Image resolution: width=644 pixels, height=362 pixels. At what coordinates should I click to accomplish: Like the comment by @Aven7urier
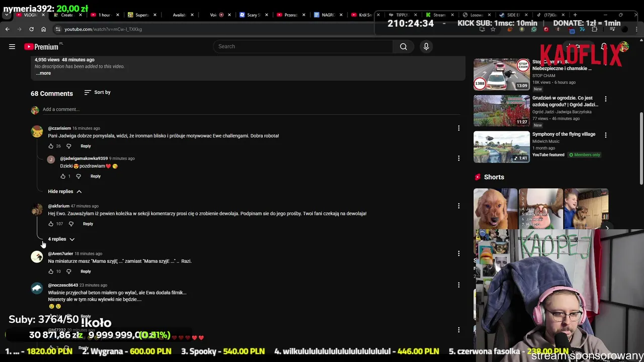pyautogui.click(x=51, y=271)
